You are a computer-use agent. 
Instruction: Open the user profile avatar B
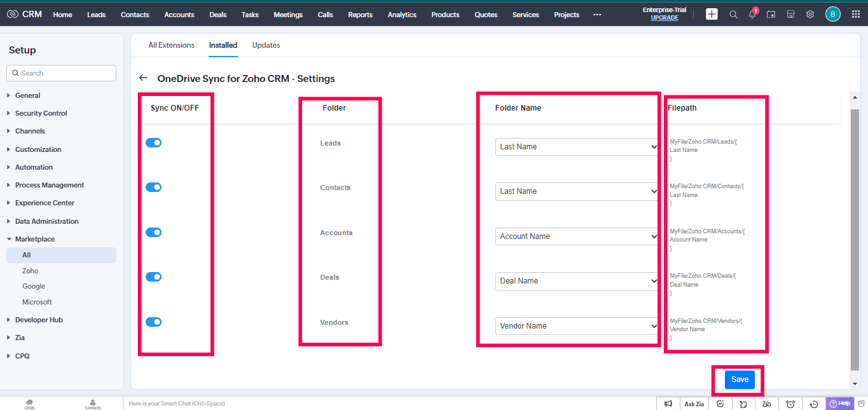pos(833,14)
